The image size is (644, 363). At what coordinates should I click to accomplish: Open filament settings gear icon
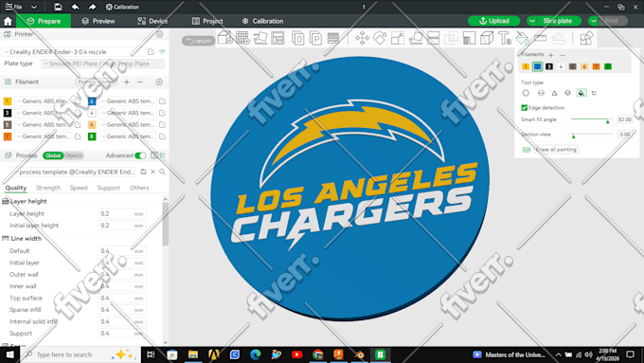point(159,82)
